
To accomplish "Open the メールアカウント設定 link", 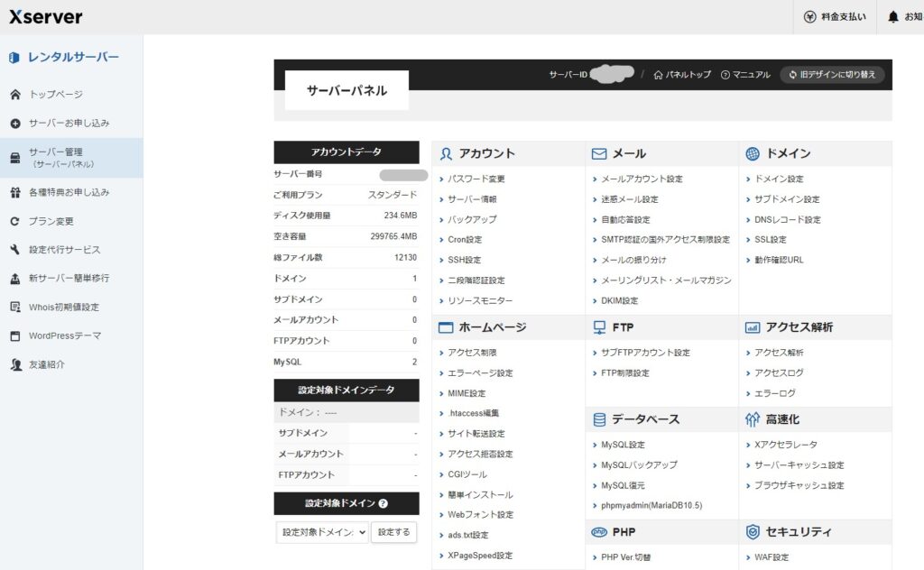I will (x=642, y=179).
